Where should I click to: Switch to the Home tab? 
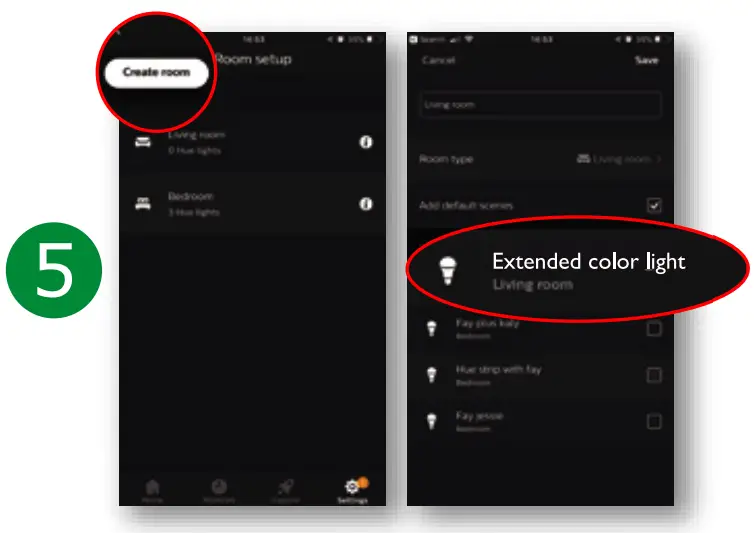(x=152, y=491)
